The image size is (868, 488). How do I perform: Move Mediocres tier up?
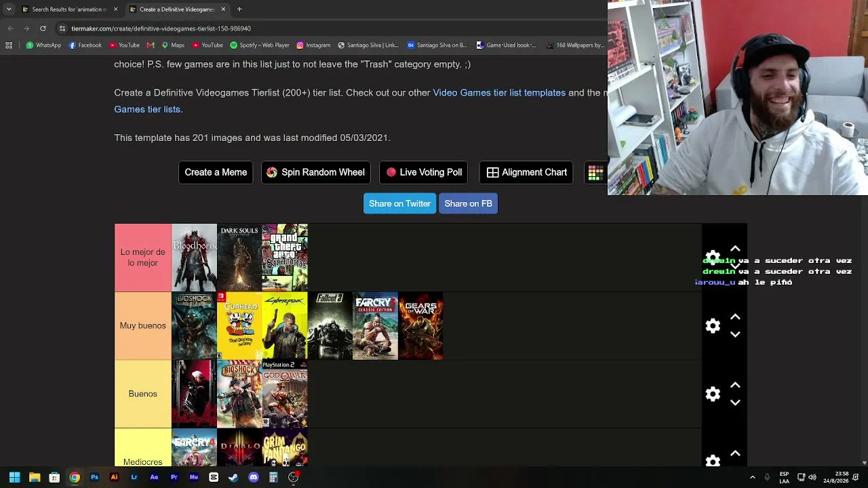tap(735, 453)
